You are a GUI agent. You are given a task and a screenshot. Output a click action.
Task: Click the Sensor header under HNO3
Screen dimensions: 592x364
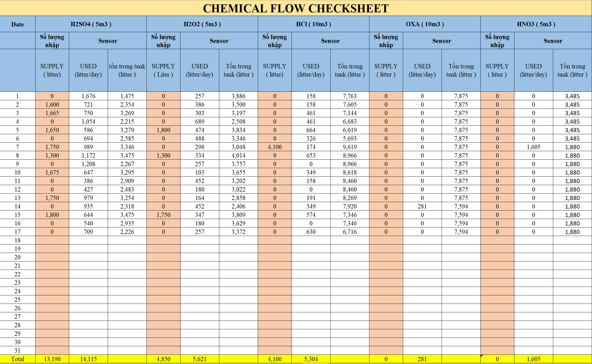(x=553, y=41)
